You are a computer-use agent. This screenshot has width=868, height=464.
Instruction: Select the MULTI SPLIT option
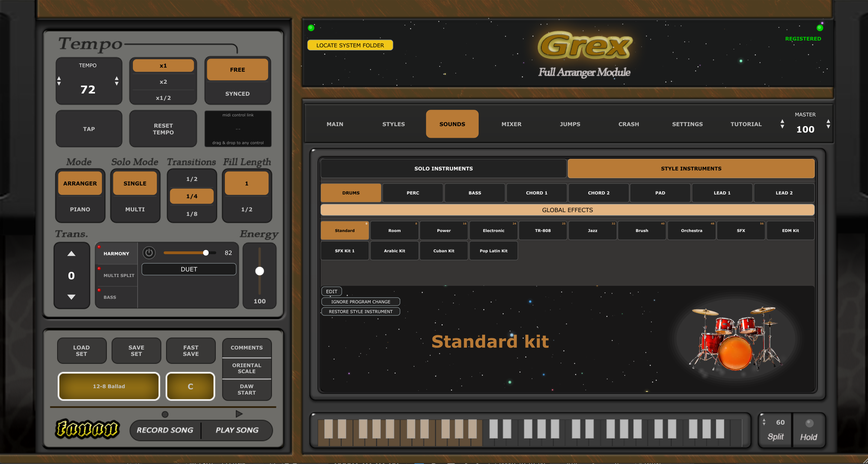(116, 275)
